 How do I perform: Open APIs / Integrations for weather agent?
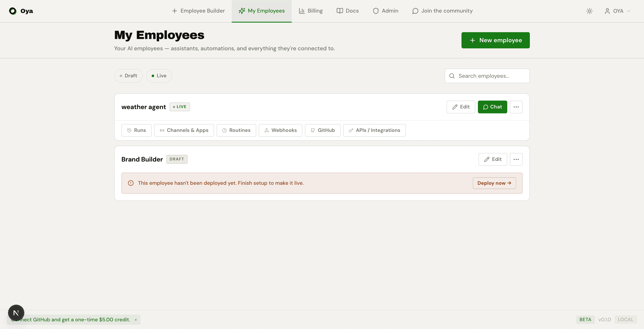374,130
